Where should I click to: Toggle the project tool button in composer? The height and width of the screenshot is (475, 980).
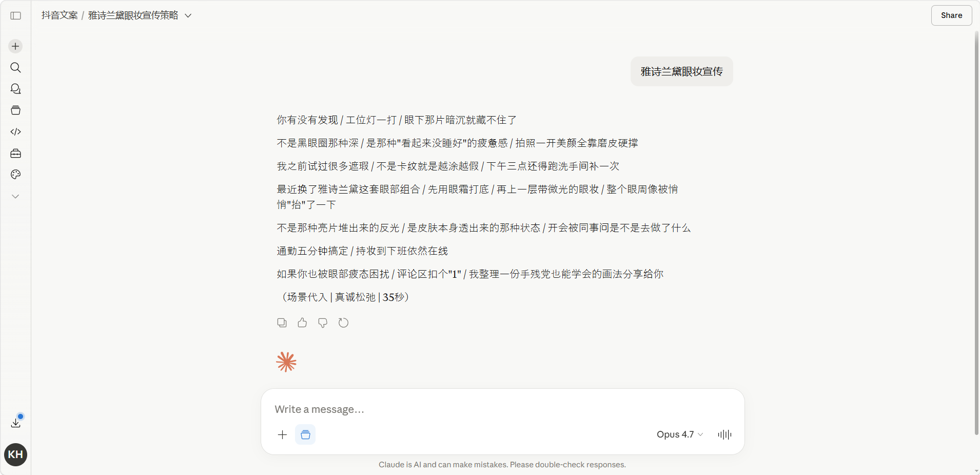click(305, 435)
